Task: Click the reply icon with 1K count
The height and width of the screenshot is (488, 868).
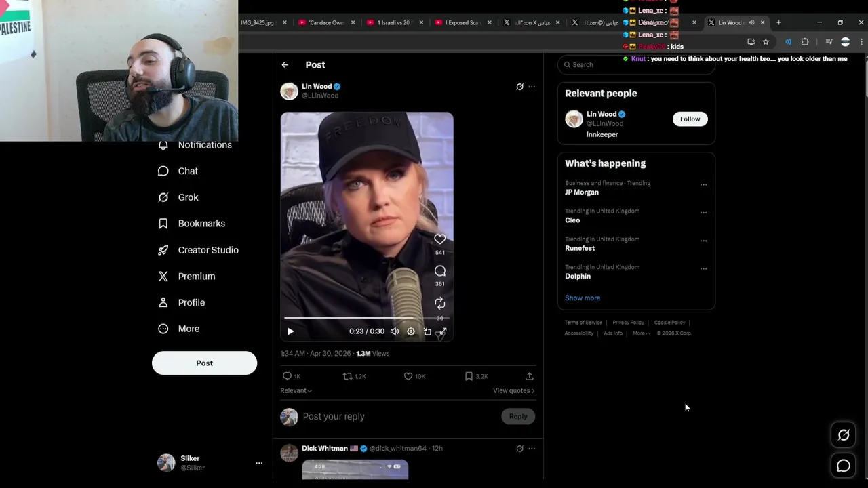Action: coord(292,376)
